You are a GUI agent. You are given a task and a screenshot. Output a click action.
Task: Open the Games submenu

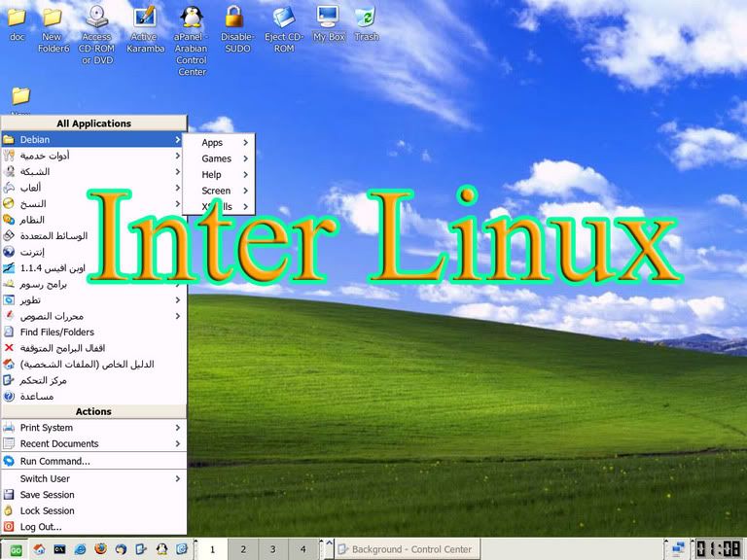[x=219, y=158]
